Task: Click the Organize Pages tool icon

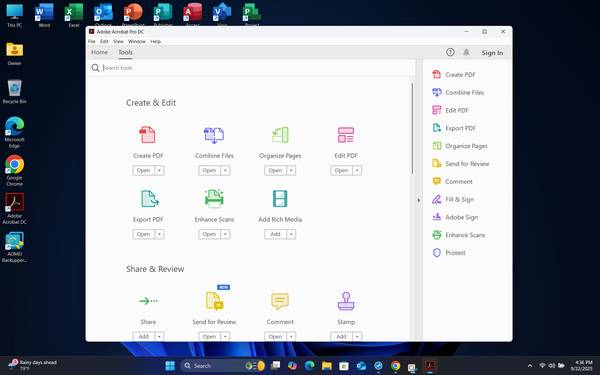Action: (x=280, y=135)
